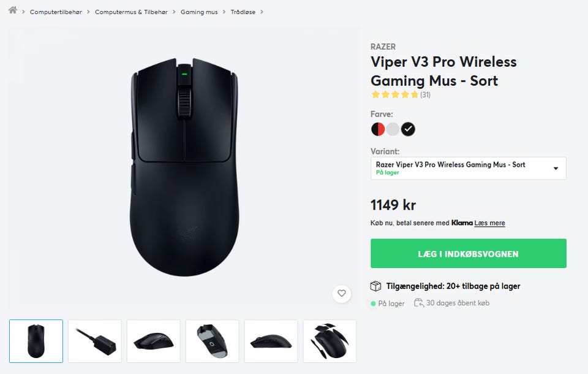This screenshot has height=374, width=588.
Task: Click the availability box icon
Action: coord(375,286)
